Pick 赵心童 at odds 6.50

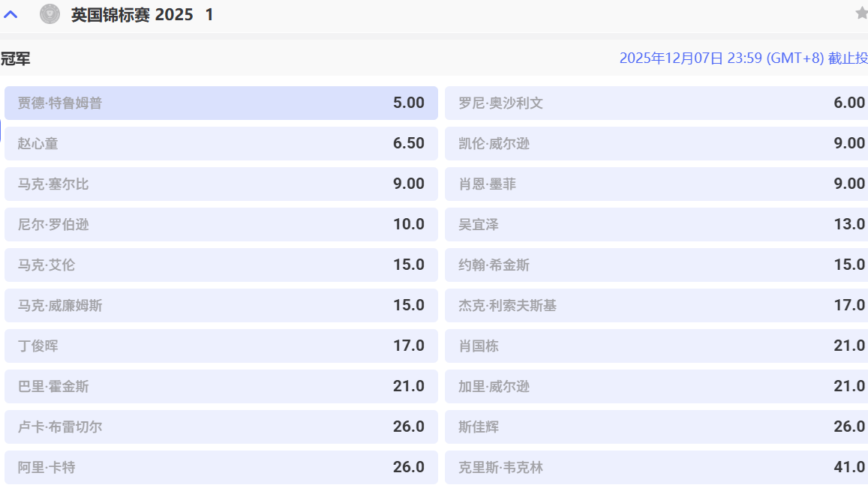pos(221,143)
